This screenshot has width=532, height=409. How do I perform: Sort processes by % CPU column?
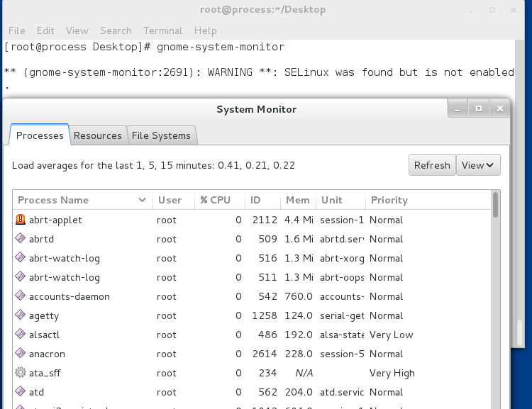tap(219, 200)
